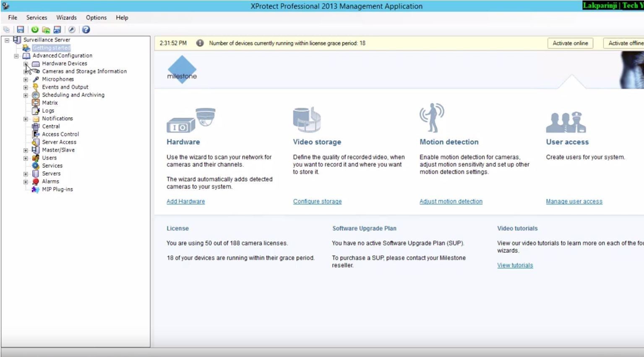Click the Video tutorials heading
This screenshot has height=357, width=644.
(x=517, y=228)
